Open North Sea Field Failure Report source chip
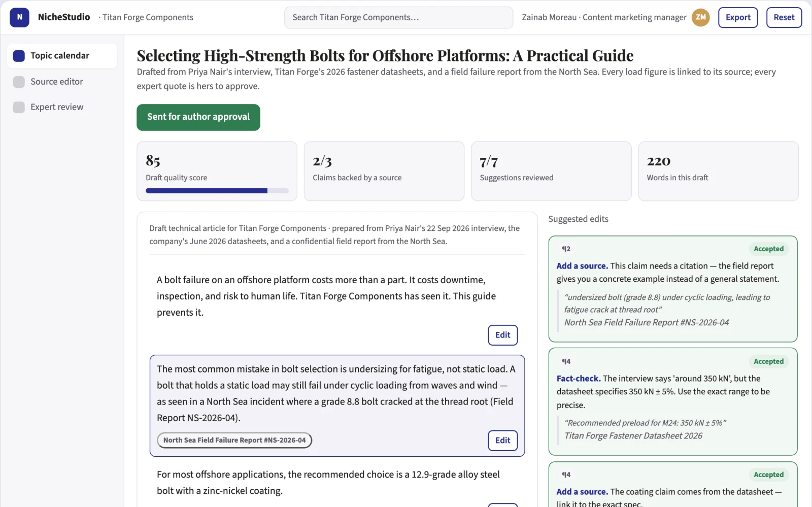The width and height of the screenshot is (812, 507). pos(234,441)
